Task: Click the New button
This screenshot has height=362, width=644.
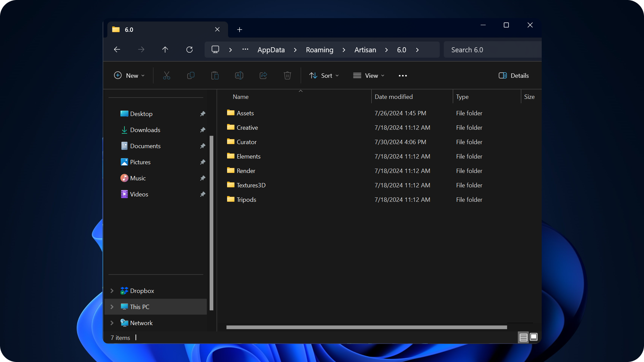Action: (129, 76)
